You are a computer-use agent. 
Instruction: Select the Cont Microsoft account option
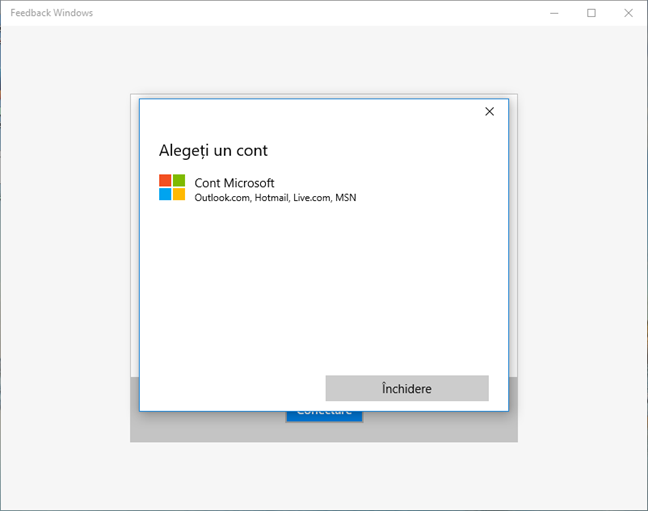click(x=324, y=188)
